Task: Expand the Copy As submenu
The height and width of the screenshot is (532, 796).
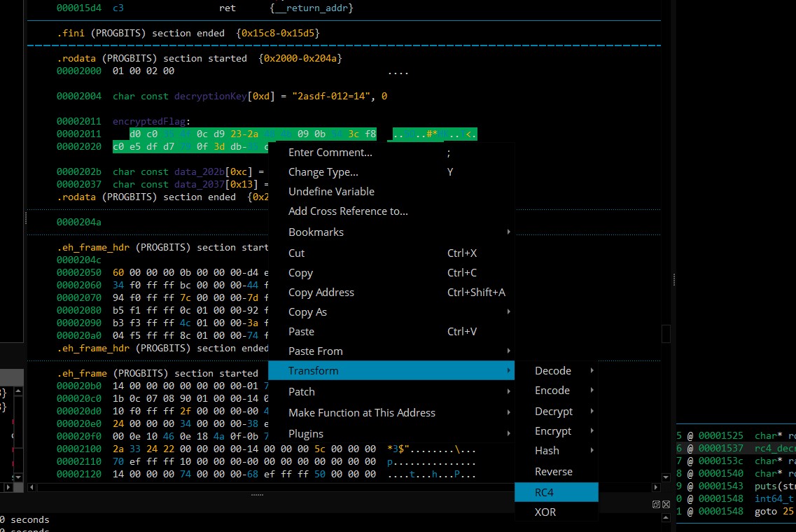Action: point(391,311)
